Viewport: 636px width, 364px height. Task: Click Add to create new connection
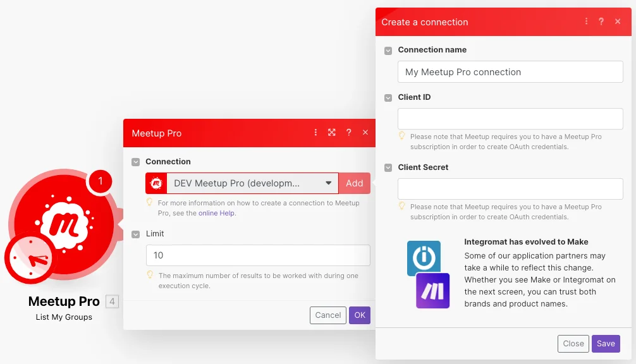tap(355, 183)
